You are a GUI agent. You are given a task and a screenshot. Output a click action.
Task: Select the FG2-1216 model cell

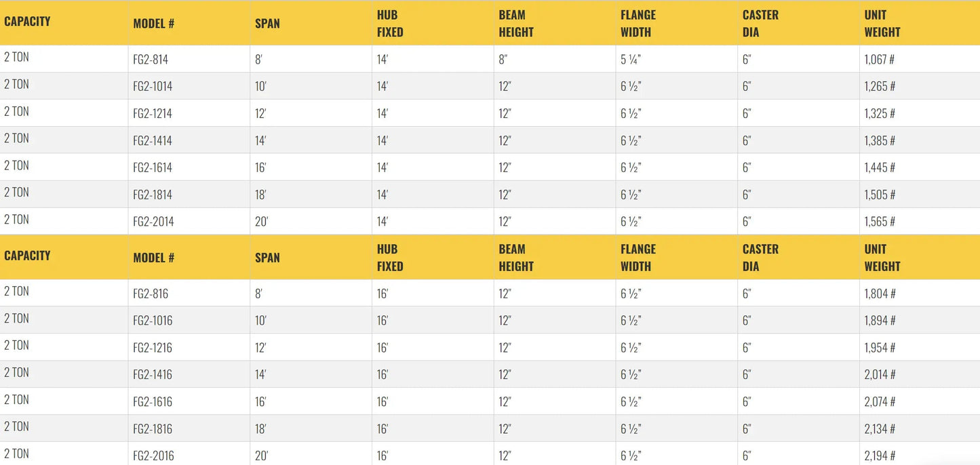point(153,348)
